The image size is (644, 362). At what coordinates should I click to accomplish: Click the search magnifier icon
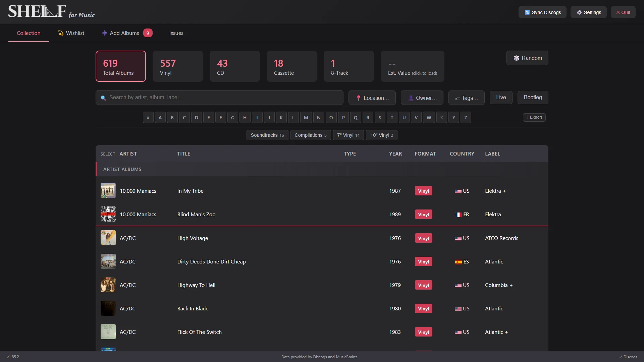coord(103,98)
